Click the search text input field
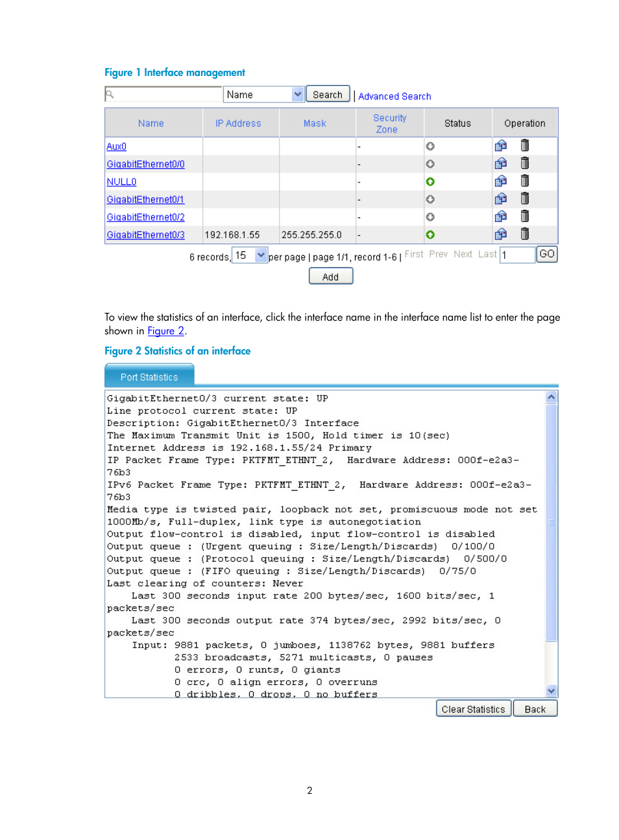The image size is (619, 840). pos(164,94)
